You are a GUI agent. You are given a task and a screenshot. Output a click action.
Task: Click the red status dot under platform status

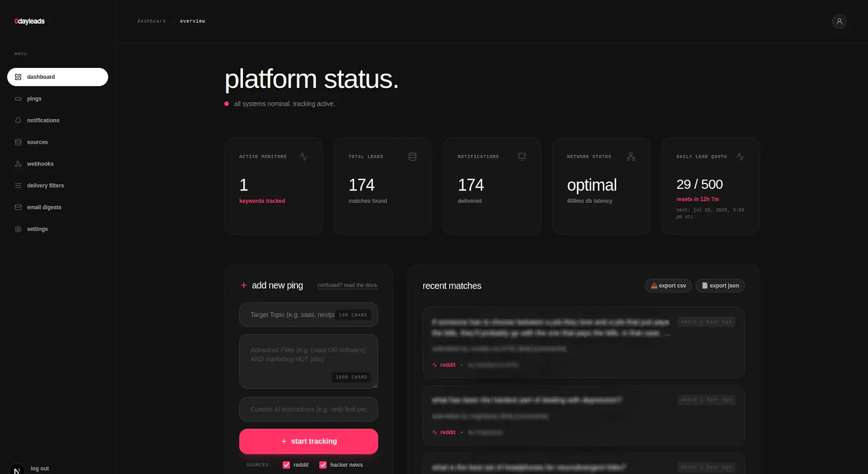point(227,104)
